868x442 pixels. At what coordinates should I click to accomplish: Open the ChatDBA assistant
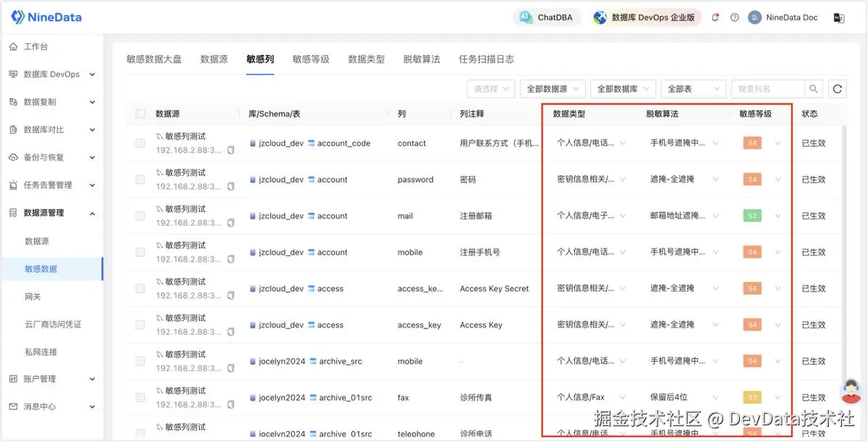click(x=548, y=17)
